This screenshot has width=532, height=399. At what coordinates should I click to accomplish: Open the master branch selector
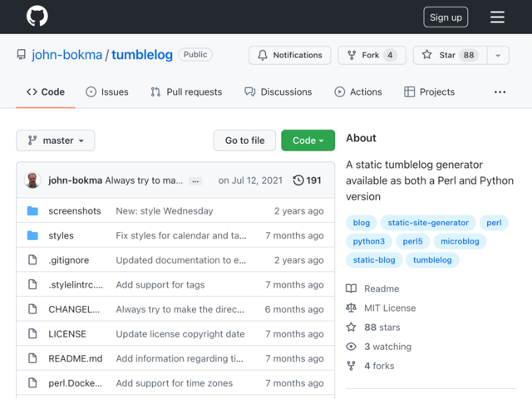pyautogui.click(x=56, y=140)
